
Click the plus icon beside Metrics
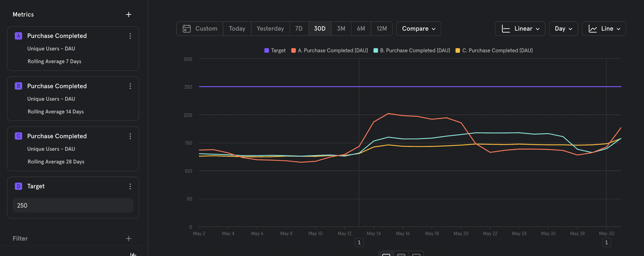pos(128,14)
